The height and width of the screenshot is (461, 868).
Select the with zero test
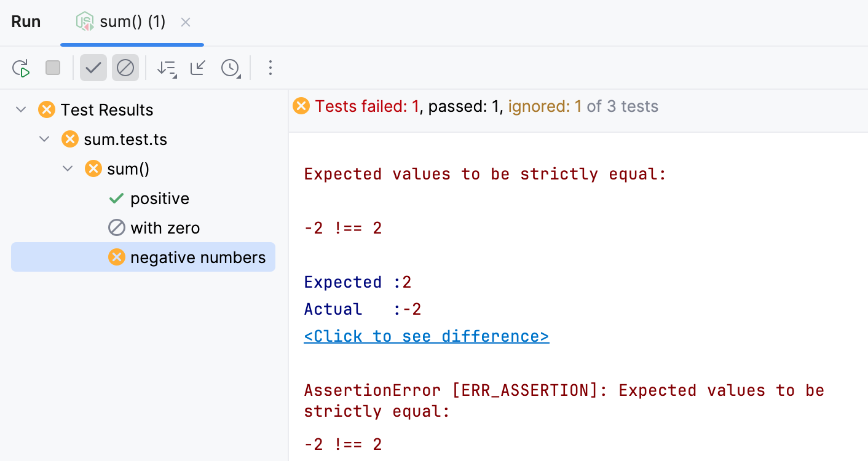165,228
